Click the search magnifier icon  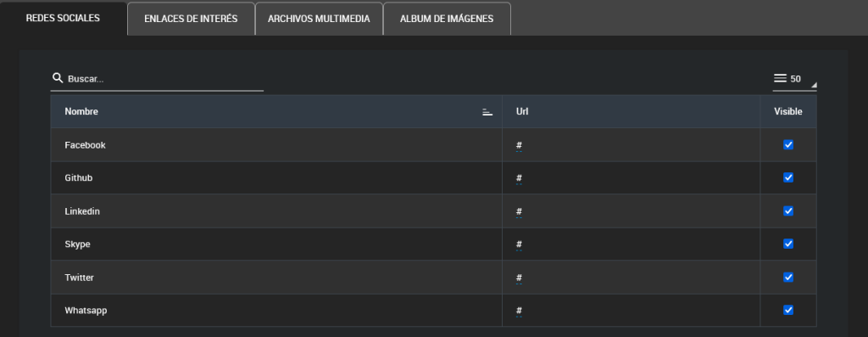(x=57, y=78)
